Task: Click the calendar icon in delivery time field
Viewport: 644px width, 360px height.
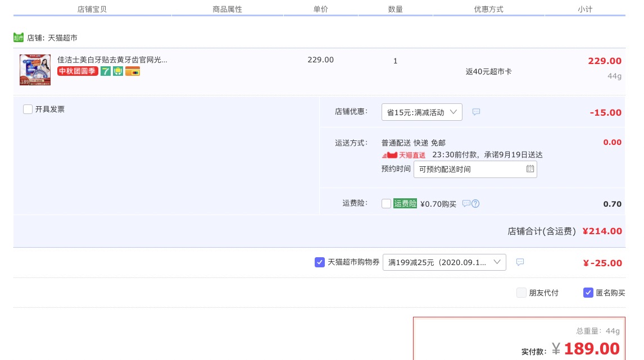Action: tap(530, 168)
